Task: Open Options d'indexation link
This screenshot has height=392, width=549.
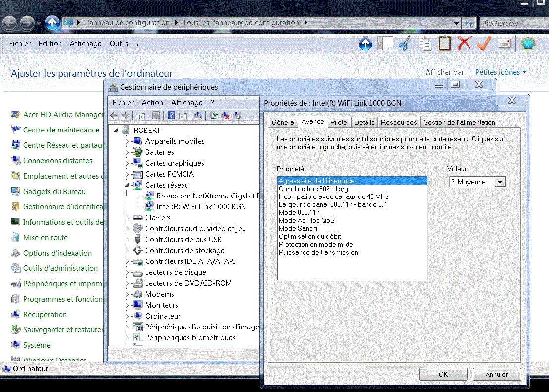Action: 58,253
